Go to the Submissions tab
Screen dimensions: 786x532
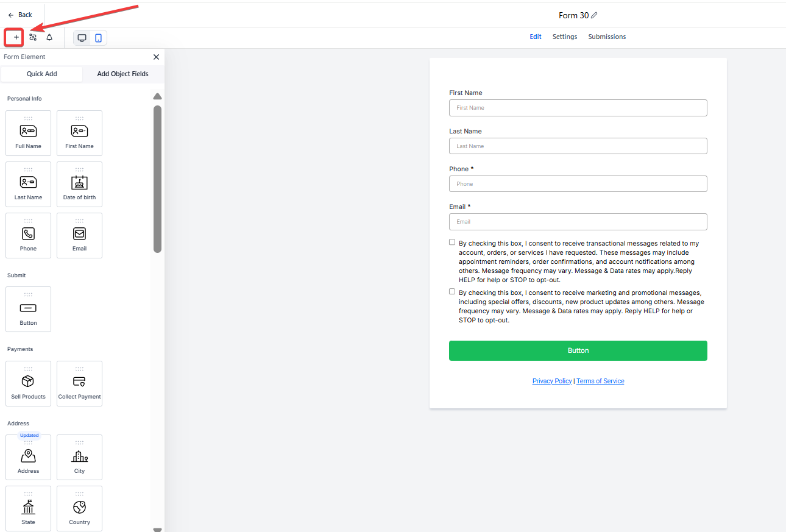(607, 37)
